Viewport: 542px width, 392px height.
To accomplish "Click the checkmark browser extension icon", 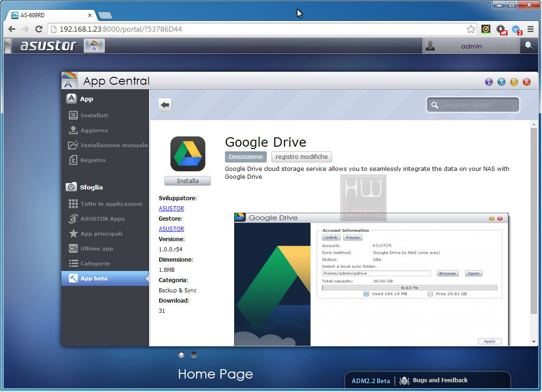I will (x=486, y=29).
